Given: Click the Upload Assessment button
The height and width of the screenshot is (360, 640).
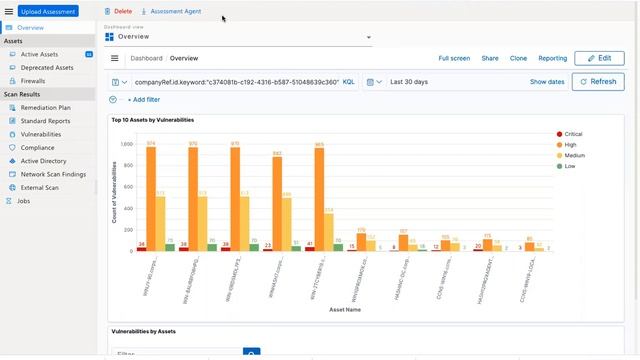Looking at the screenshot, I should point(48,11).
